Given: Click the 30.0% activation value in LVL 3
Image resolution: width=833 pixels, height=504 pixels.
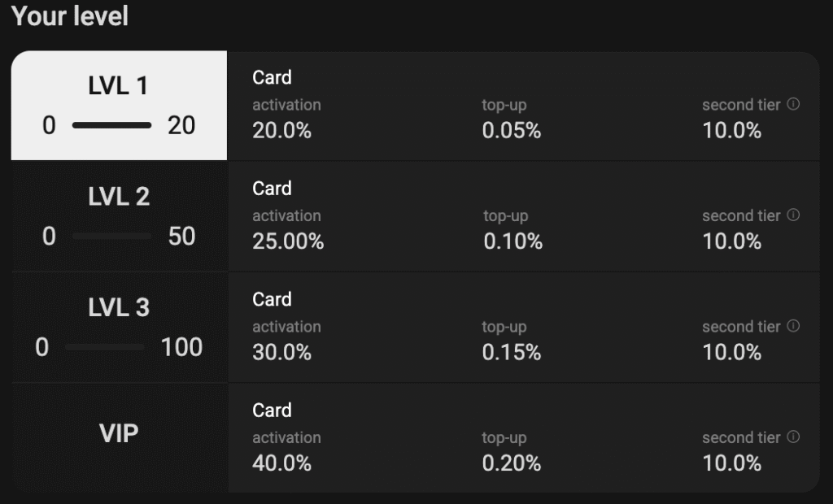Looking at the screenshot, I should (281, 353).
